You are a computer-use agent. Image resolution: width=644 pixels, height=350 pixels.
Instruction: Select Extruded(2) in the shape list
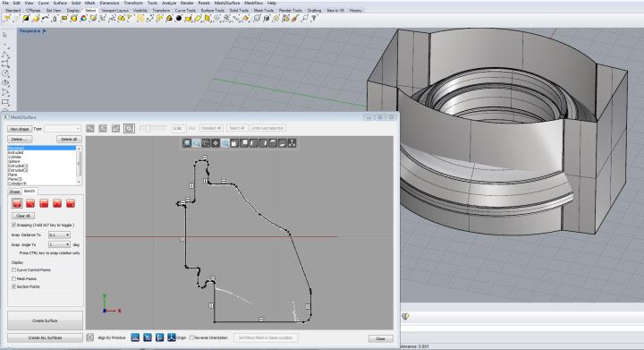click(x=42, y=170)
